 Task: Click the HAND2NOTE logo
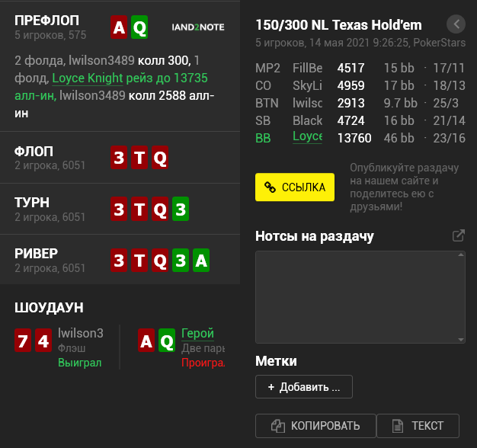tap(198, 27)
